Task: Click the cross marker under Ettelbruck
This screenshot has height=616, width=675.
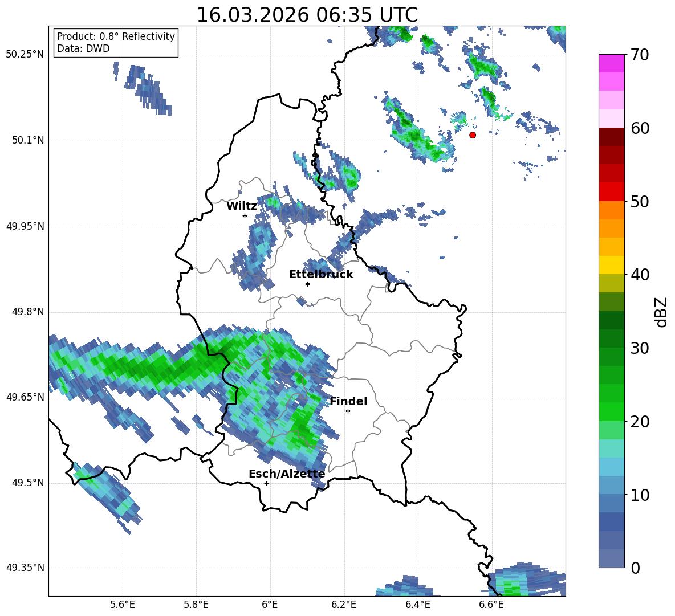Action: [x=307, y=284]
